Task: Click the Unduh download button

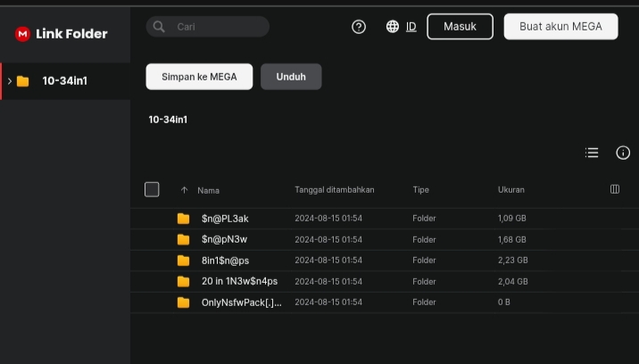Action: tap(291, 77)
